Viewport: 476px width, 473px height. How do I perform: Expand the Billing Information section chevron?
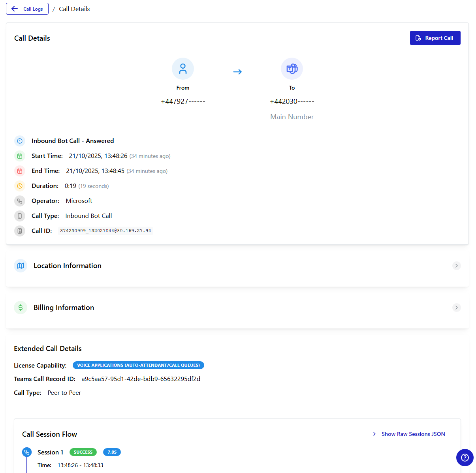coord(456,308)
